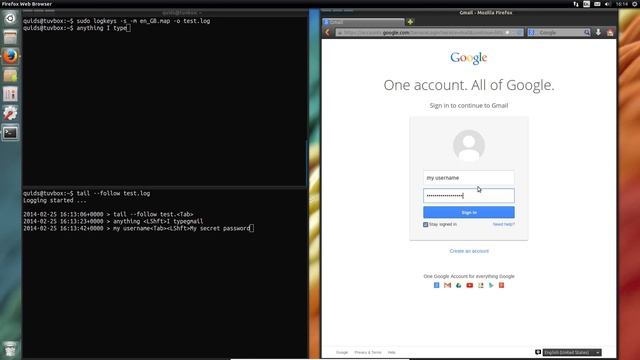Click the YouTube product icon below sign-in
Image resolution: width=640 pixels, height=360 pixels.
pyautogui.click(x=469, y=285)
